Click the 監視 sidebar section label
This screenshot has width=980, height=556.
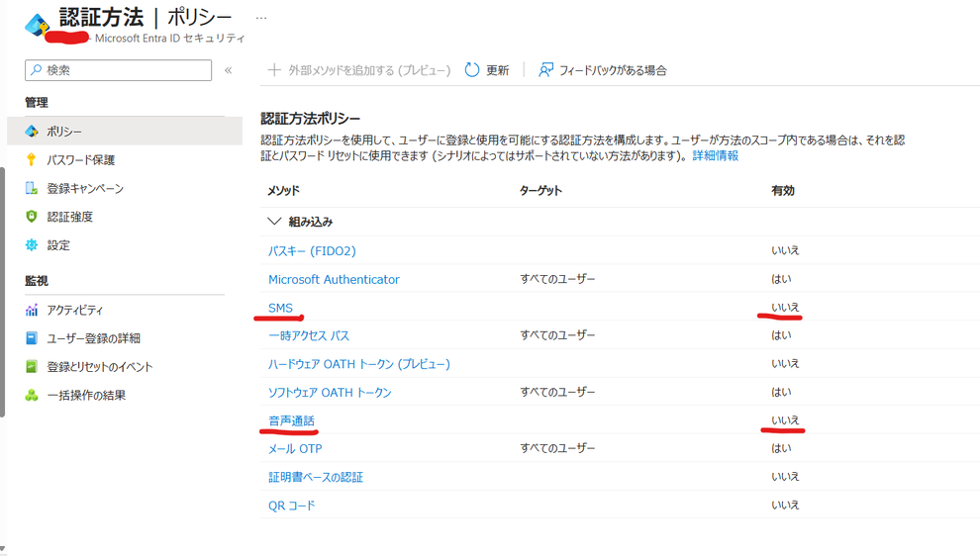(37, 281)
